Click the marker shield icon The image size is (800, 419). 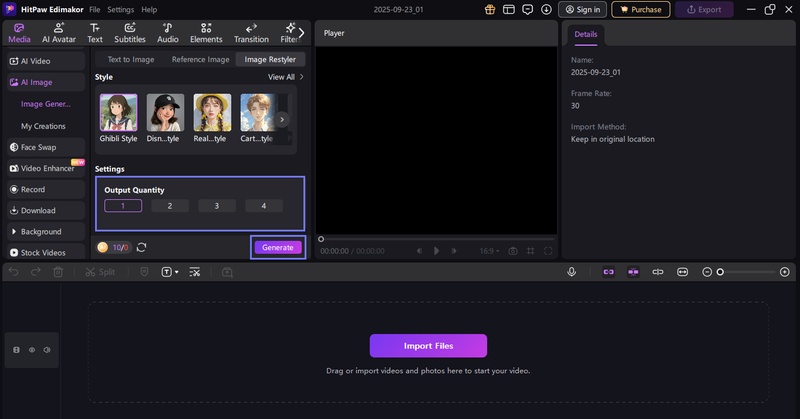pyautogui.click(x=144, y=272)
